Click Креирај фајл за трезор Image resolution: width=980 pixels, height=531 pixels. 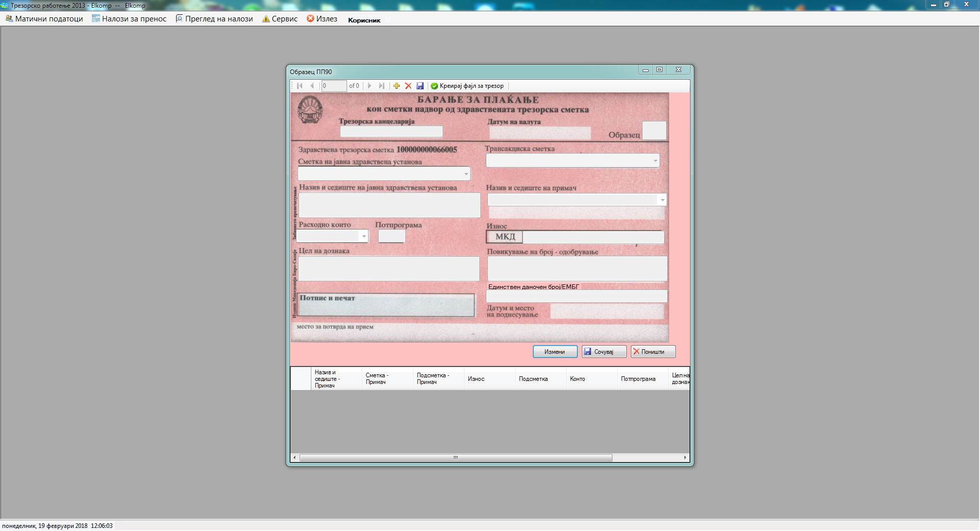467,86
